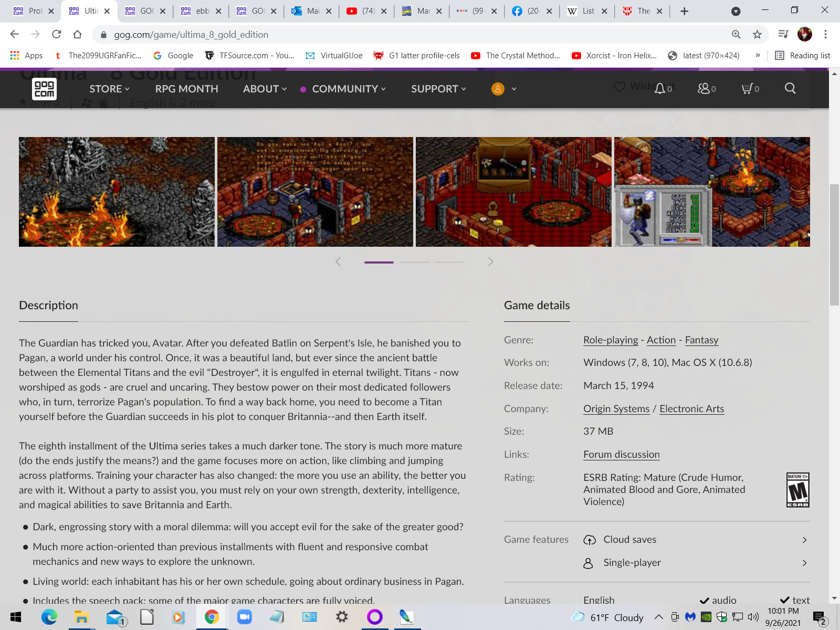Viewport: 840px width, 630px height.
Task: Expand the COMMUNITY dropdown menu
Action: [x=349, y=89]
